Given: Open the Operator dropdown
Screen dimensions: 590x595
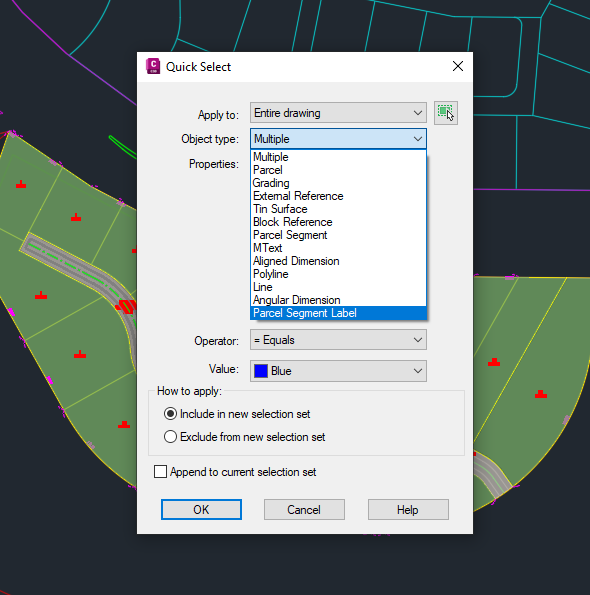Looking at the screenshot, I should (338, 340).
